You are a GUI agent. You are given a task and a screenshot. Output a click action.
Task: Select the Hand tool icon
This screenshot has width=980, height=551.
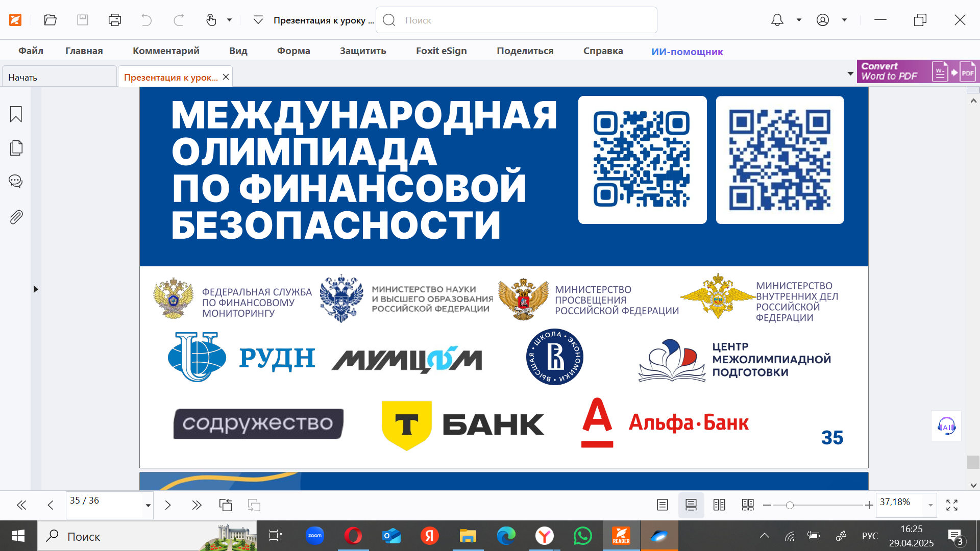(x=211, y=20)
